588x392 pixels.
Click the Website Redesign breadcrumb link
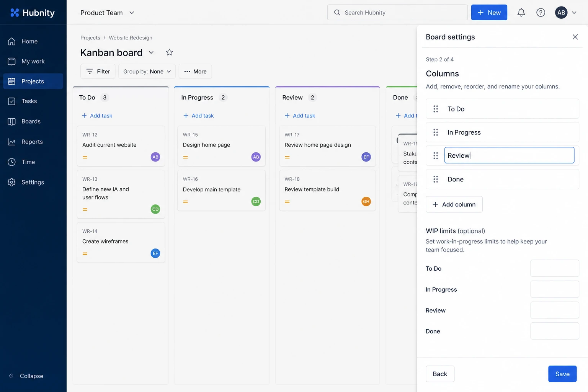pos(131,38)
